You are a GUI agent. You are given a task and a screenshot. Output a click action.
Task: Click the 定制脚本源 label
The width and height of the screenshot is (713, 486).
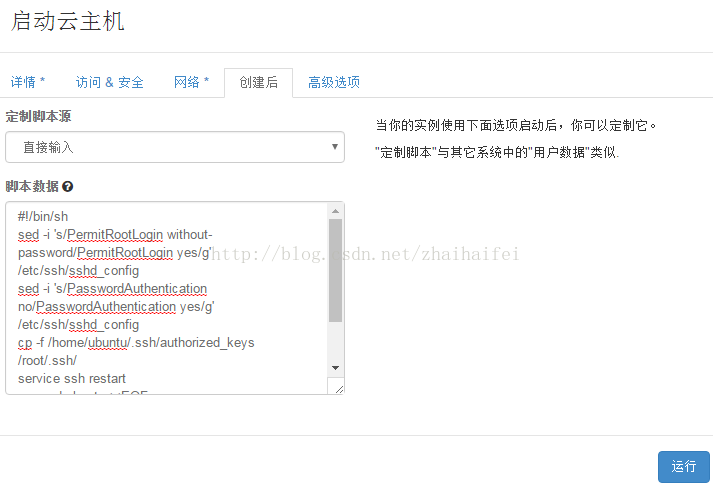click(x=39, y=116)
